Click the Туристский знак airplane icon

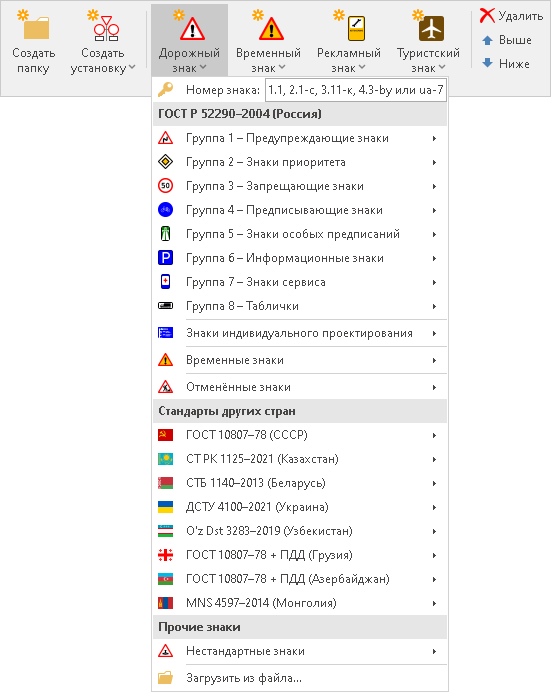click(x=431, y=28)
